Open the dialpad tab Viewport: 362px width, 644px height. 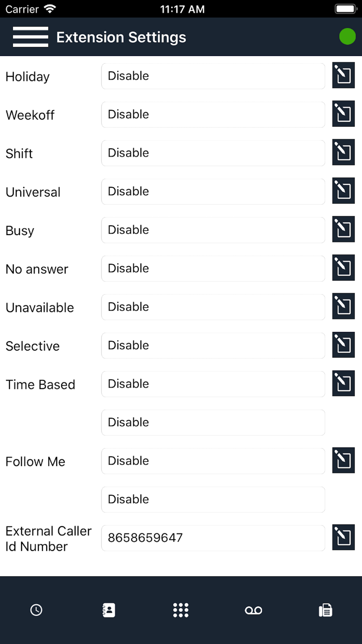click(x=181, y=610)
